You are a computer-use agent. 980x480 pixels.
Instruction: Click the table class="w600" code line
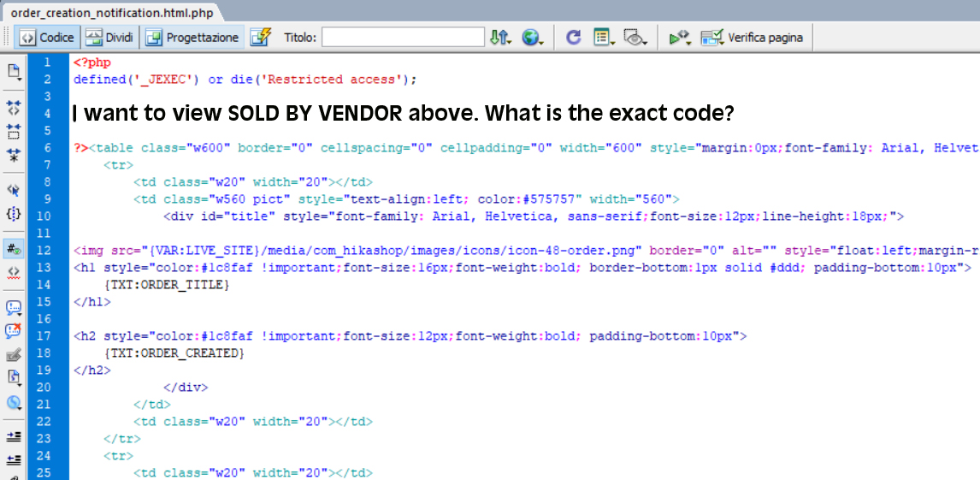tap(526, 148)
